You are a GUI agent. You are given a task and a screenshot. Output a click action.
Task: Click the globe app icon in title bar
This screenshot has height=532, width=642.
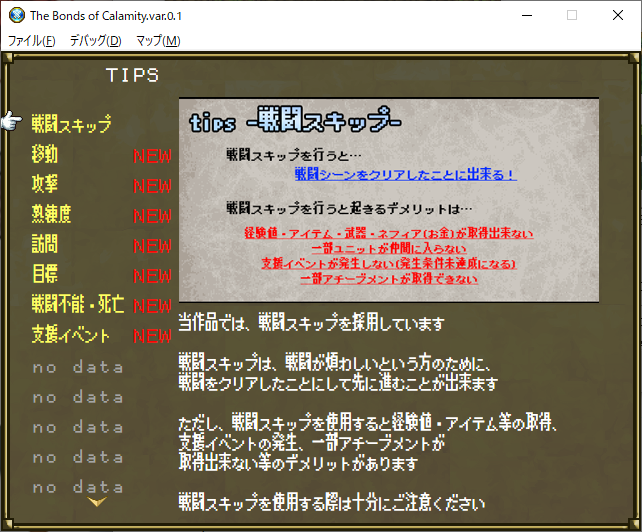point(17,15)
